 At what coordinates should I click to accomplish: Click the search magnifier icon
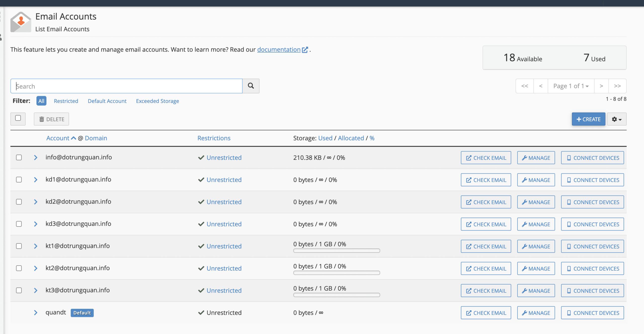coord(251,86)
